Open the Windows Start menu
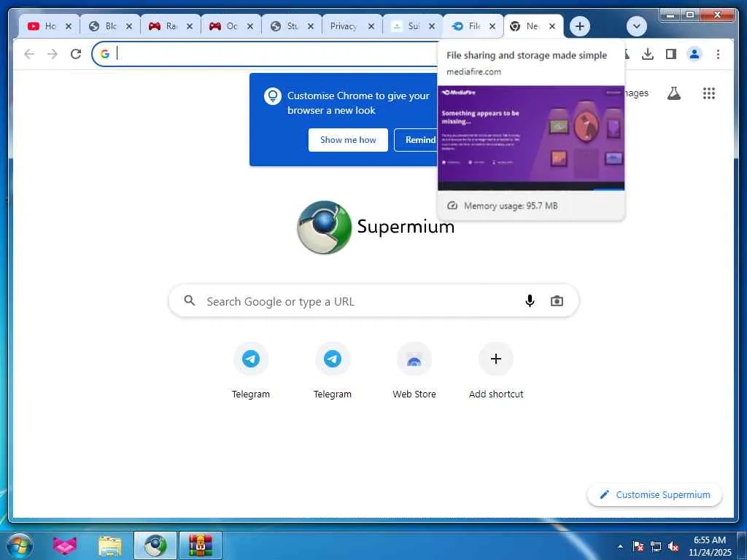Screen dimensions: 747x560 coord(20,545)
